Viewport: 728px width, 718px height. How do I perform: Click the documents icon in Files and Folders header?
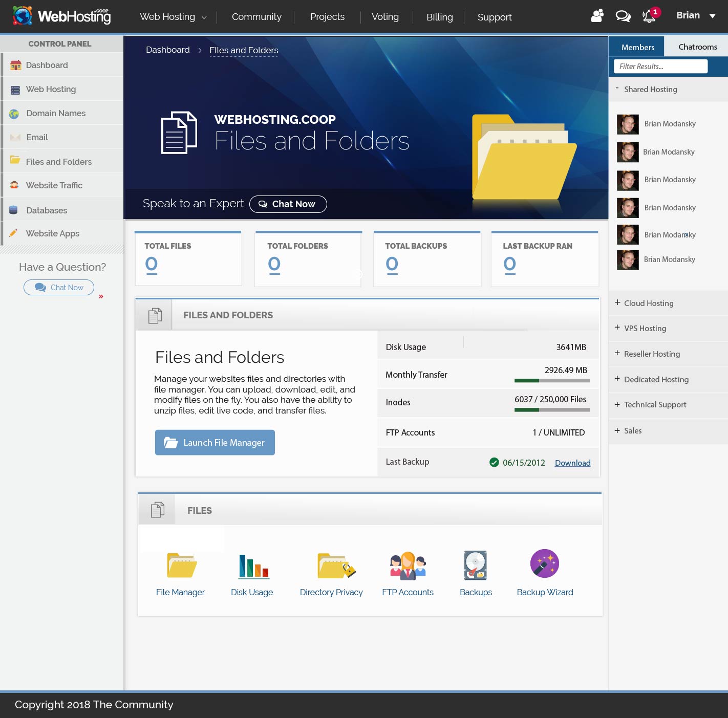point(155,315)
